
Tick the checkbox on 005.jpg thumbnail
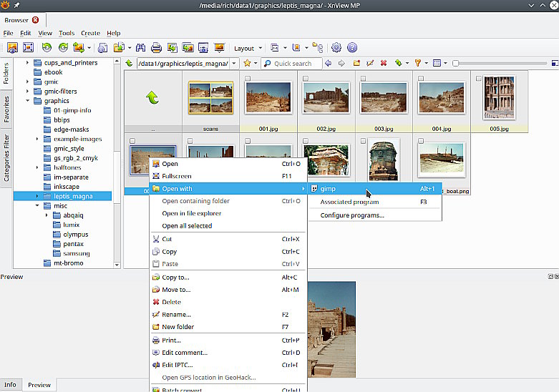coord(479,79)
